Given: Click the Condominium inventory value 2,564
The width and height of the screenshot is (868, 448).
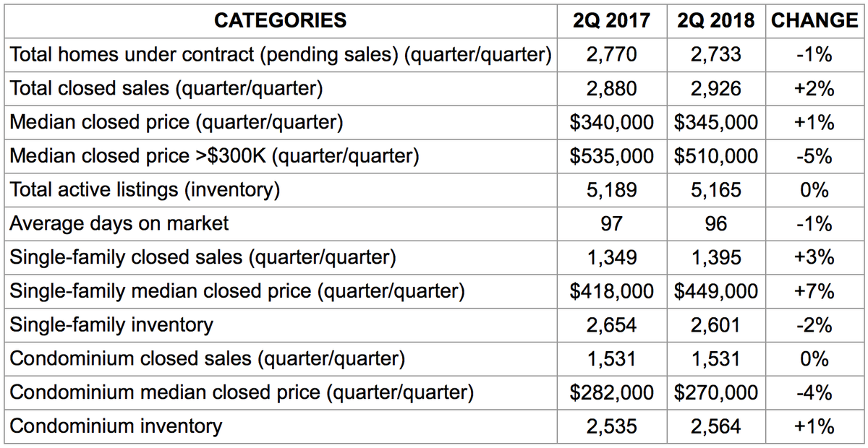Looking at the screenshot, I should (x=716, y=426).
